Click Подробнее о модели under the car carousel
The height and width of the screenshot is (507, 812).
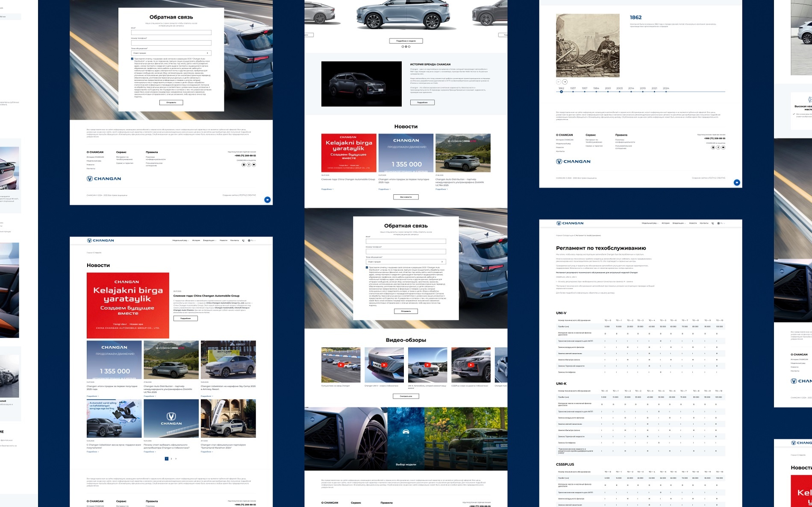(x=406, y=41)
